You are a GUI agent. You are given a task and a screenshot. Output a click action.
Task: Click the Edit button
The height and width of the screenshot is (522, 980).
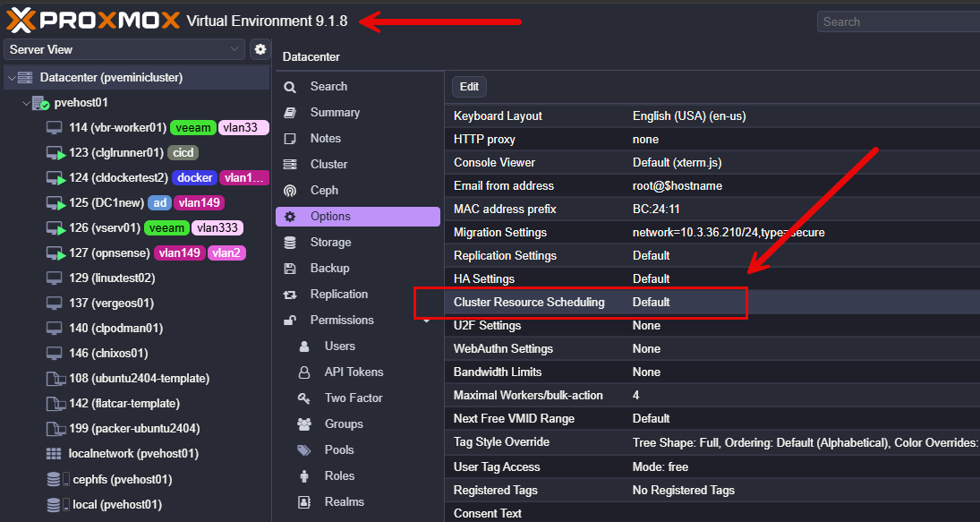[469, 87]
